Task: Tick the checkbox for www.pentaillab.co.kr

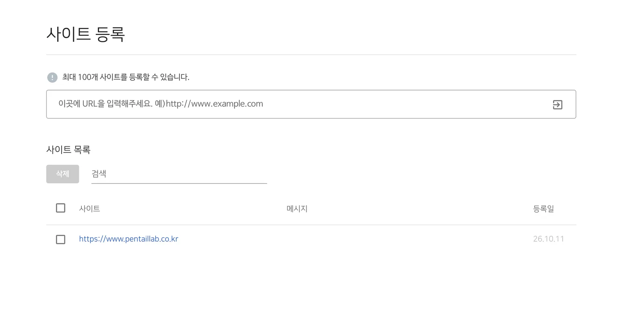Action: [60, 239]
